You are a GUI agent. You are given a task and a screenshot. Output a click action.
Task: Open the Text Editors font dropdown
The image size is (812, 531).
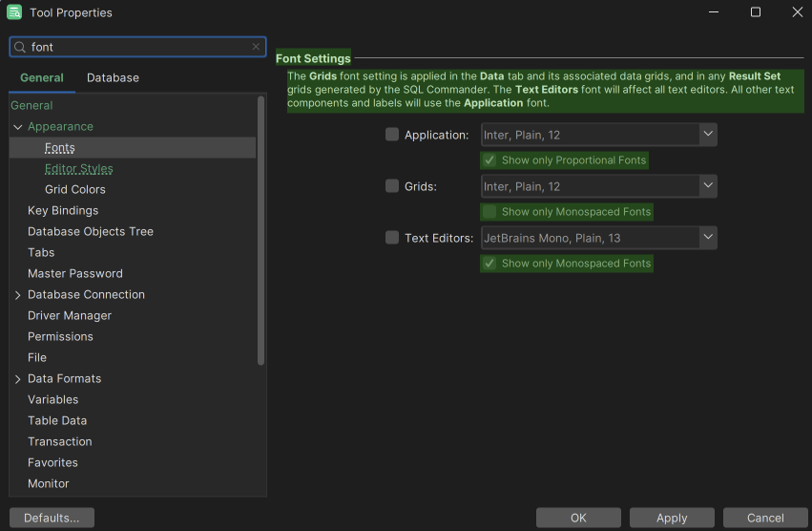707,238
